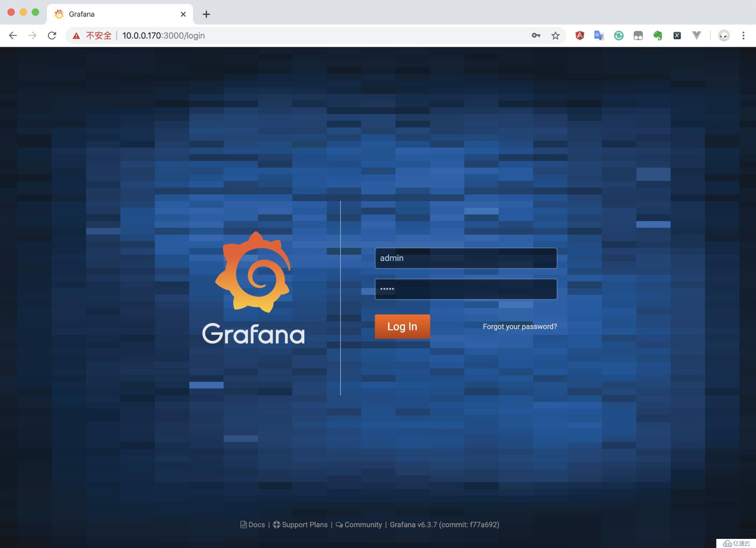Click the 不安全 security label

(99, 36)
